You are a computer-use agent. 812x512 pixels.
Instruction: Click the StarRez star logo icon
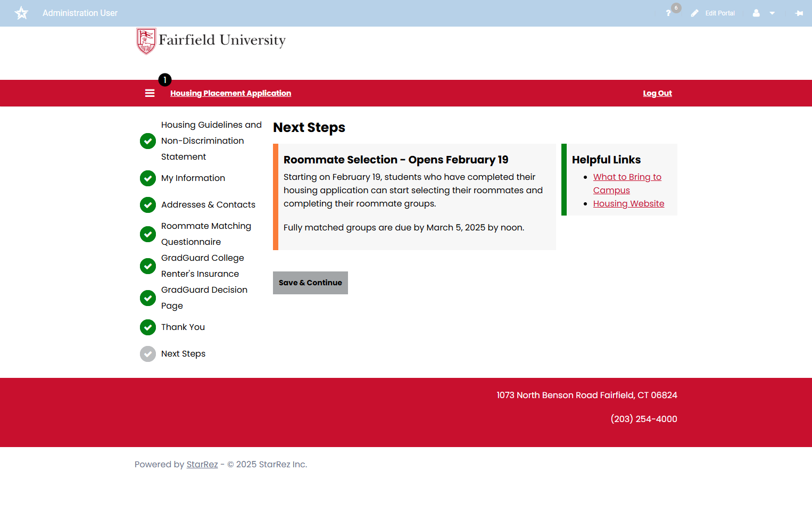(x=21, y=13)
